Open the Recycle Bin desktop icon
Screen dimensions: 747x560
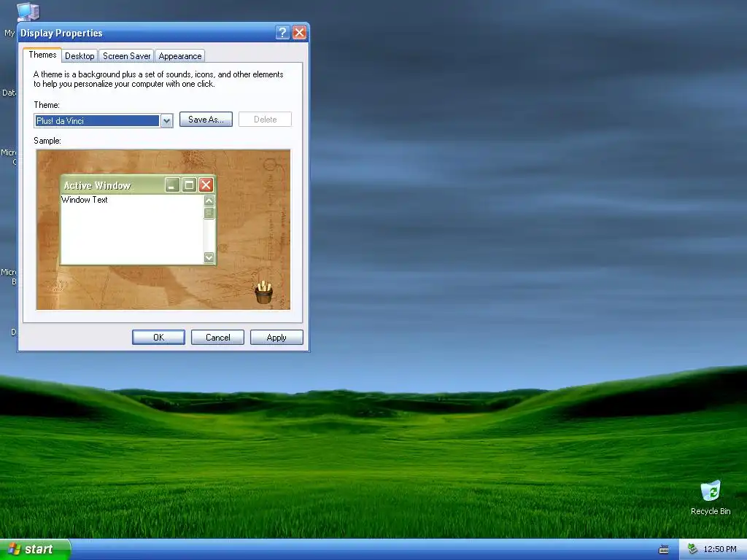coord(711,497)
